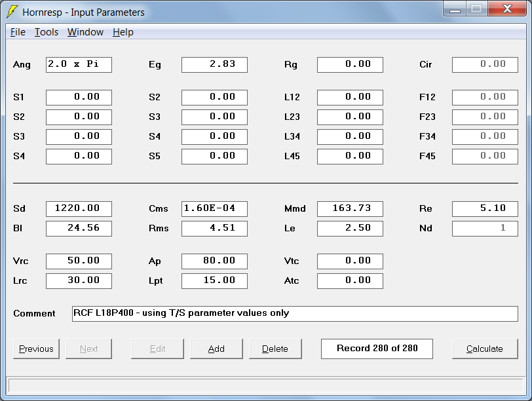Click the S5 input field

[x=214, y=157]
